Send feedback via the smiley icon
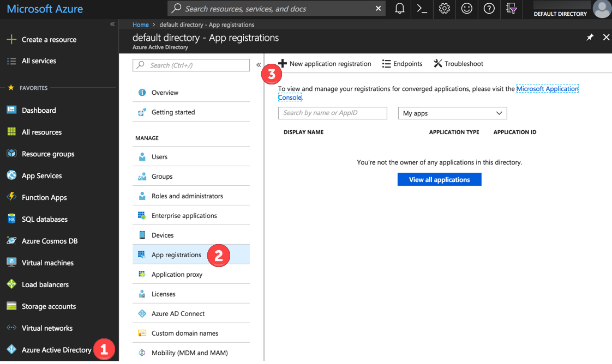The height and width of the screenshot is (364, 612). tap(466, 9)
